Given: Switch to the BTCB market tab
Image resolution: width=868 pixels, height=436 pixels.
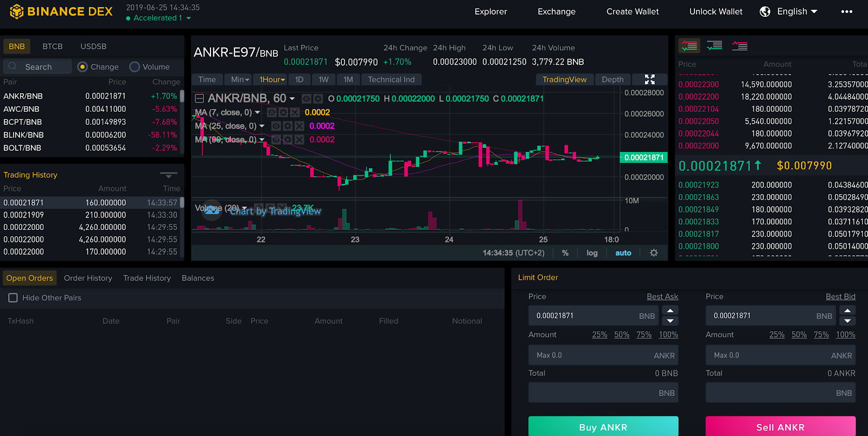Looking at the screenshot, I should 53,46.
